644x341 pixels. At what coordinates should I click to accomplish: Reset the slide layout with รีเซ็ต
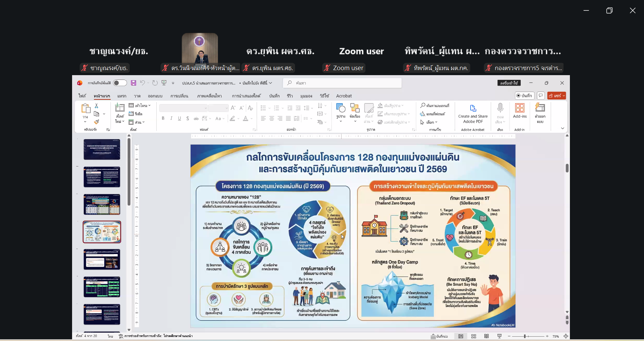pos(140,114)
